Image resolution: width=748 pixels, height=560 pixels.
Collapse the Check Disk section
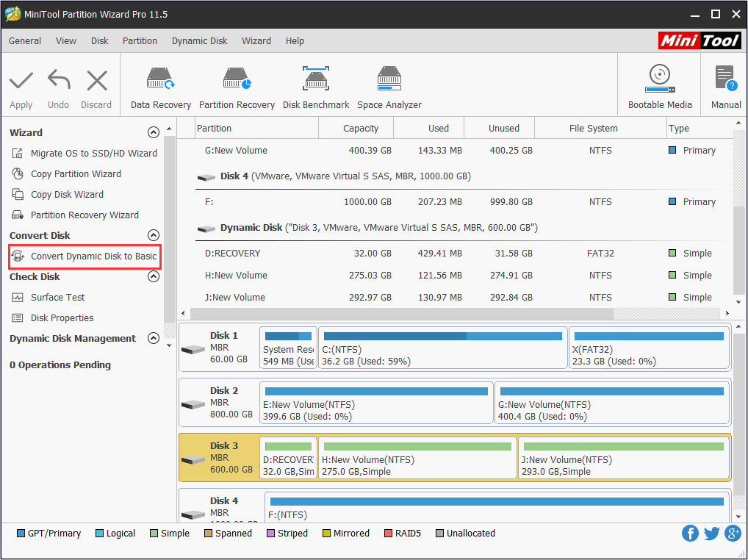click(154, 276)
